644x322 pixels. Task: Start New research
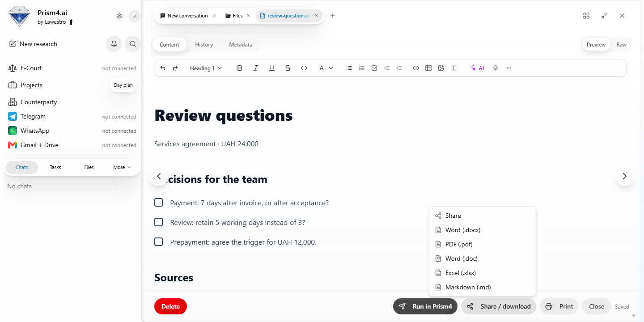click(33, 44)
